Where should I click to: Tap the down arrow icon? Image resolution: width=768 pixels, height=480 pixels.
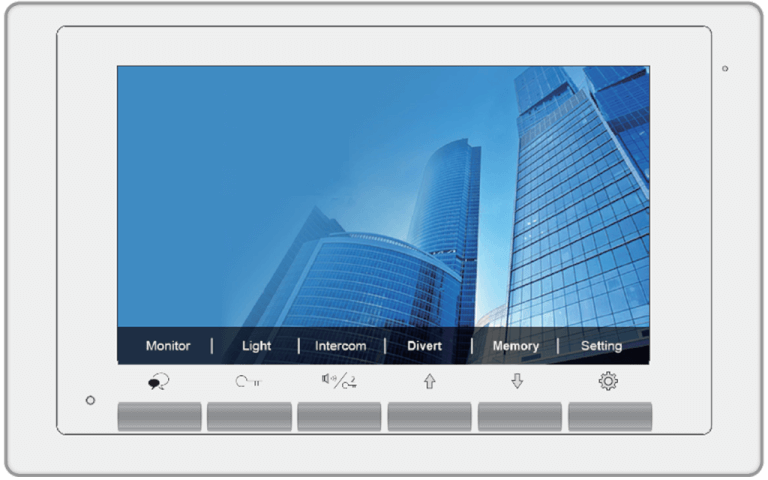517,381
